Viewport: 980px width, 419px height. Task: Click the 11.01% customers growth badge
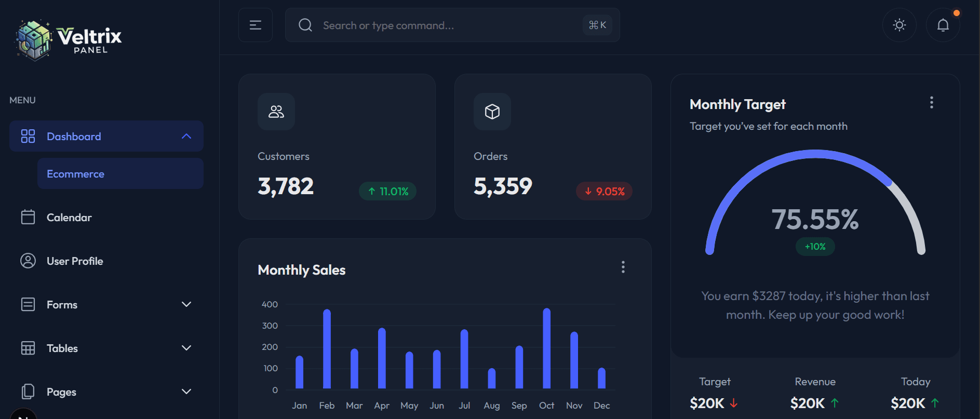[387, 191]
